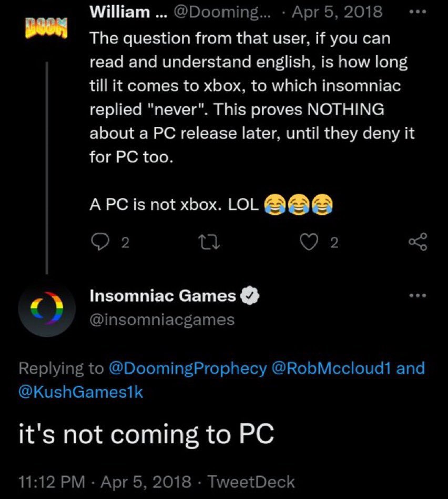
Task: Open Insomniac Games rainbow profile picture
Action: 47,308
